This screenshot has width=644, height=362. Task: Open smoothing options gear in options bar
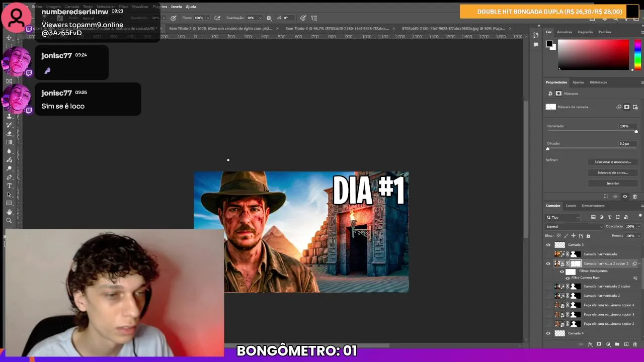click(x=269, y=18)
